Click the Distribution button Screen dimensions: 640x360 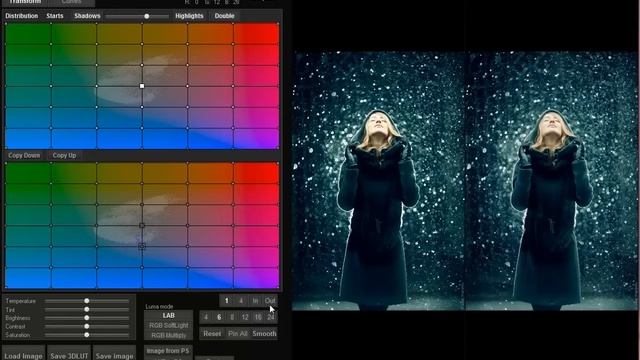[22, 16]
